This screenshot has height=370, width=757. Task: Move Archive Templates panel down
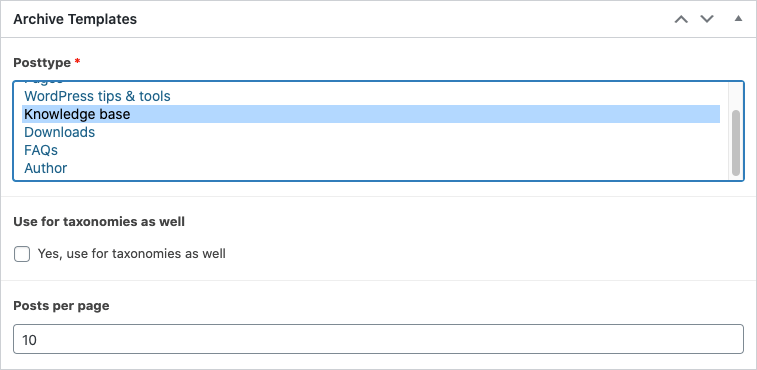(x=707, y=19)
